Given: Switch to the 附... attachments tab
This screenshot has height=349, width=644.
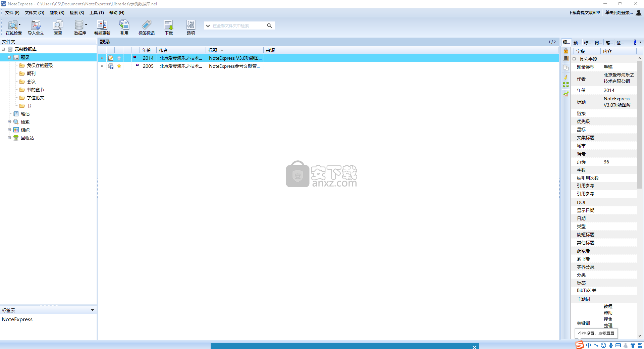Looking at the screenshot, I should pyautogui.click(x=598, y=42).
